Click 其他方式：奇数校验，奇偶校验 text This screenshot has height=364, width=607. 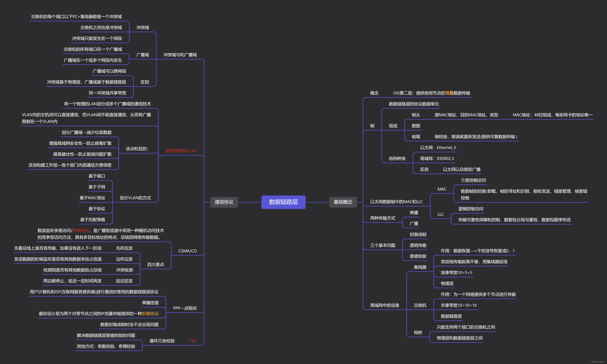coord(106,346)
